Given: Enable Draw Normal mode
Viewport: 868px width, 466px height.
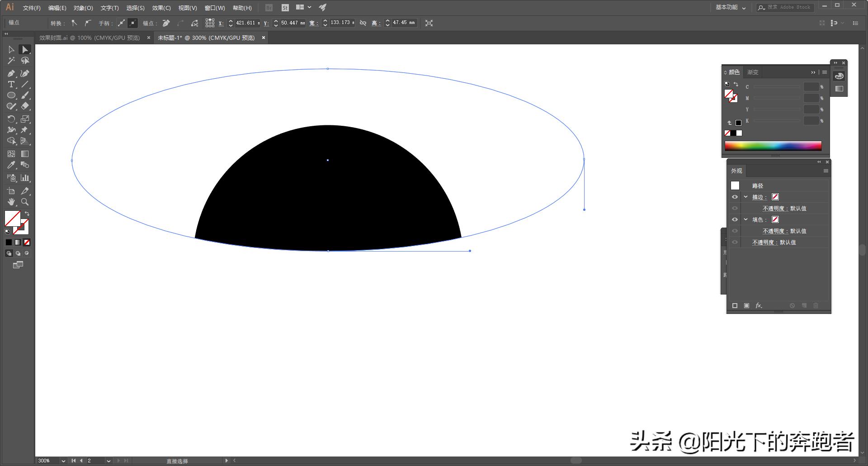Looking at the screenshot, I should click(9, 253).
